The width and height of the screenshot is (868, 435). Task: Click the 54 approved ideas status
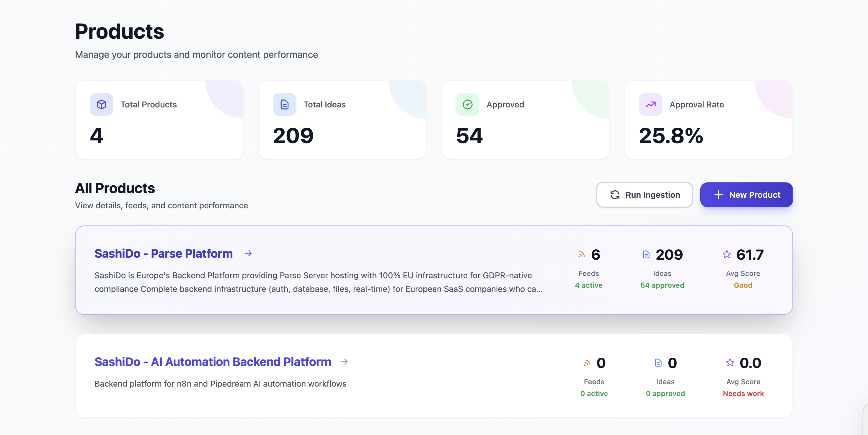(x=662, y=285)
